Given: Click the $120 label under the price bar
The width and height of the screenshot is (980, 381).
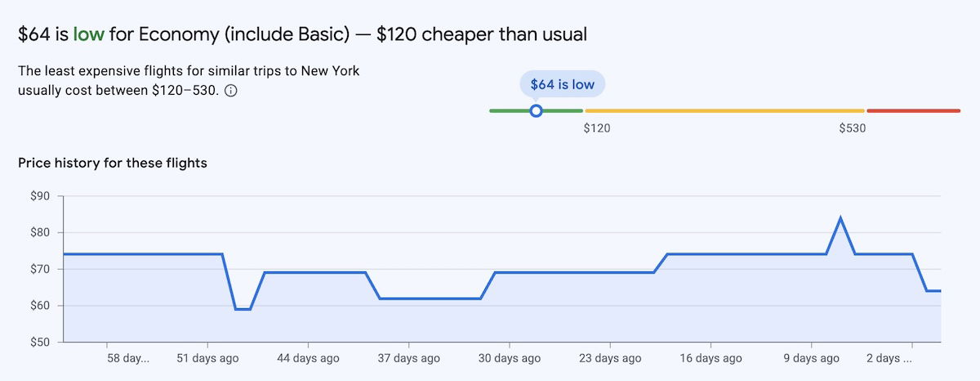Looking at the screenshot, I should (597, 128).
